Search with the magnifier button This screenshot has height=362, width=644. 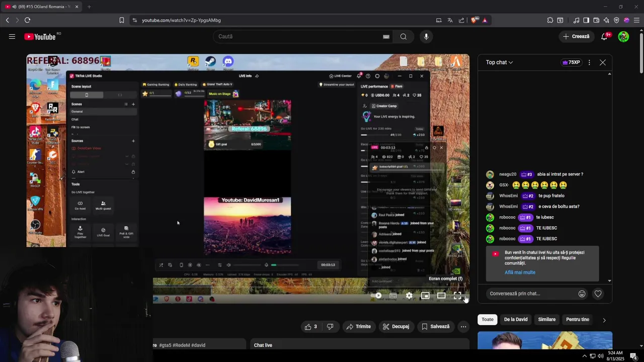404,36
